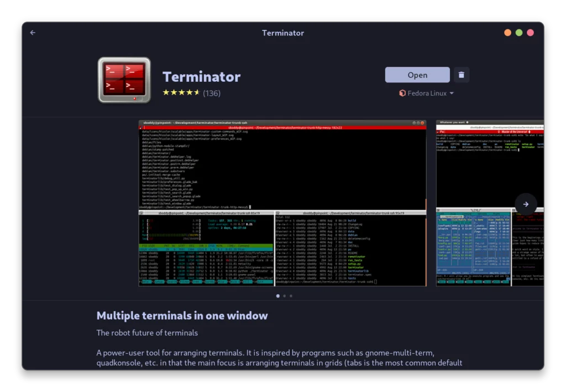The height and width of the screenshot is (392, 566).
Task: Navigate back using the arrow icon
Action: point(32,33)
